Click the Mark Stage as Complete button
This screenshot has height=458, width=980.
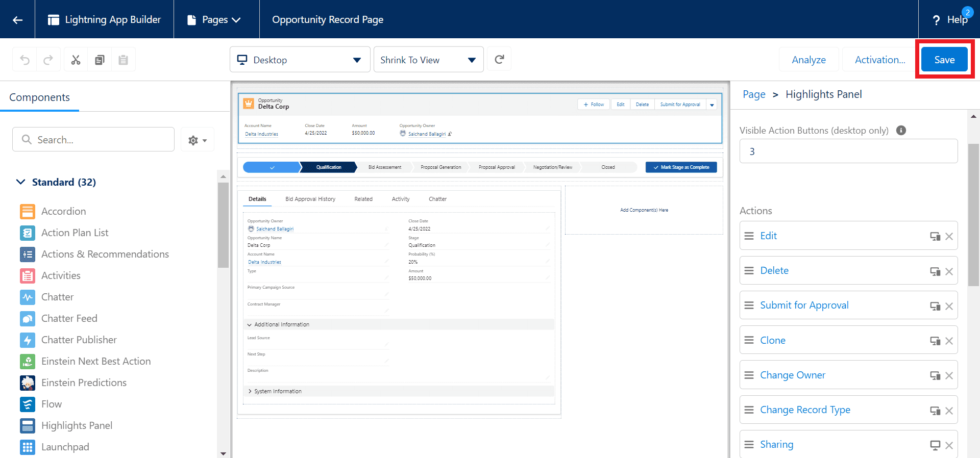(681, 167)
